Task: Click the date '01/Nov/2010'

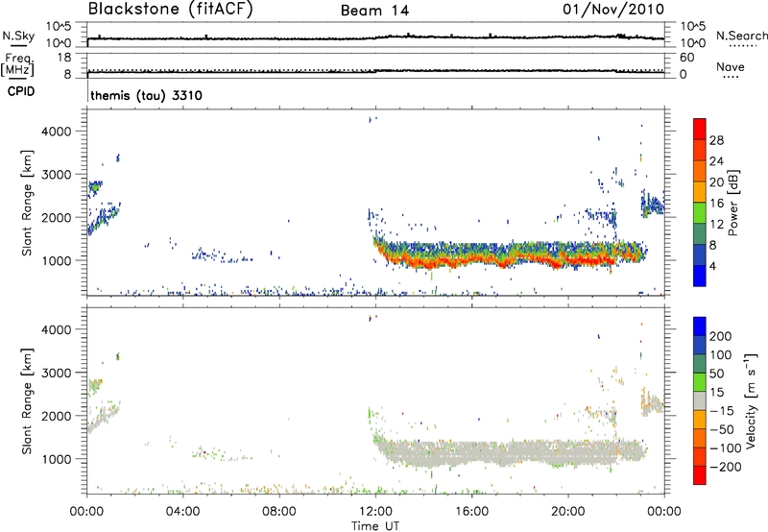Action: coord(613,10)
